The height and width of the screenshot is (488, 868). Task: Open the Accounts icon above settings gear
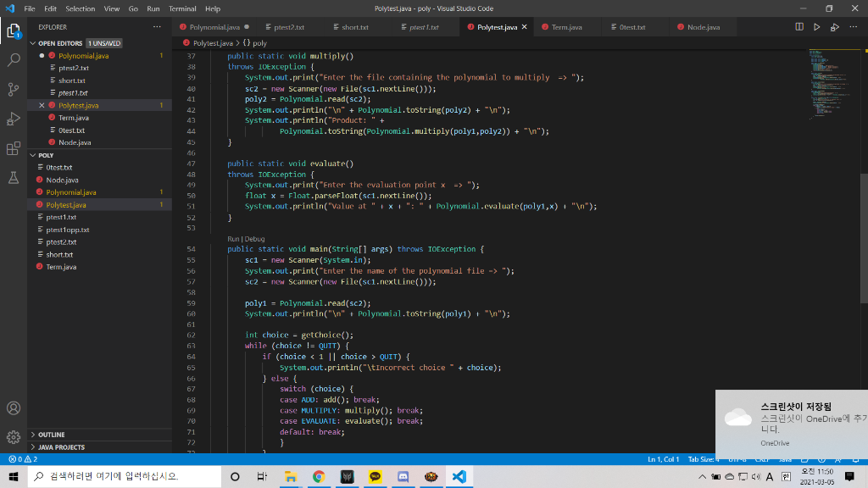tap(13, 408)
